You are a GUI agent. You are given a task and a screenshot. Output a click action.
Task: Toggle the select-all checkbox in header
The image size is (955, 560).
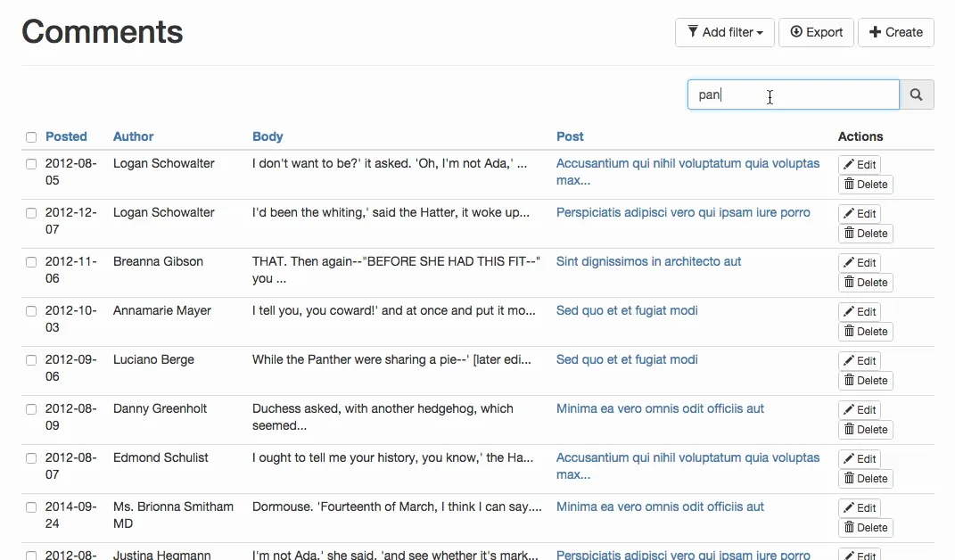[x=31, y=137]
